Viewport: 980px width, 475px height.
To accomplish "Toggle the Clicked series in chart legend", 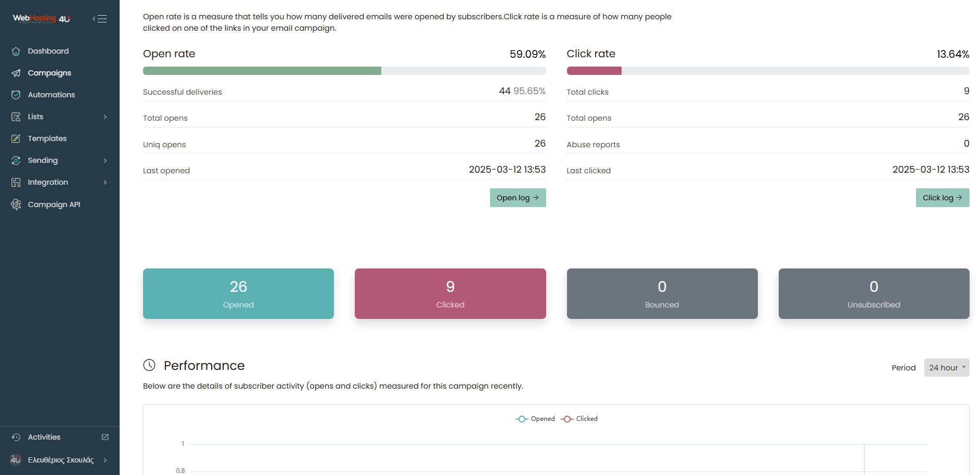I will pyautogui.click(x=580, y=419).
